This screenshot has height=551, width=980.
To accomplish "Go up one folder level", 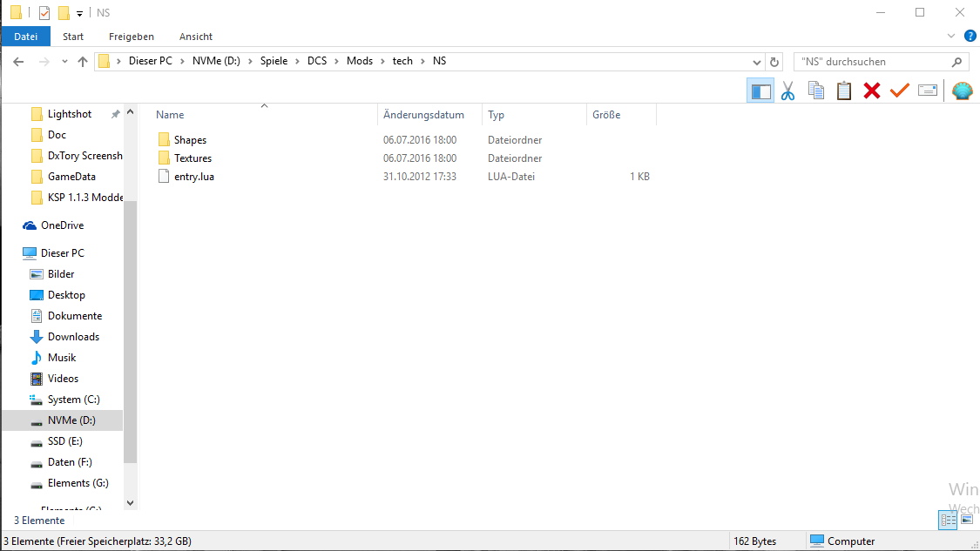I will (x=83, y=61).
